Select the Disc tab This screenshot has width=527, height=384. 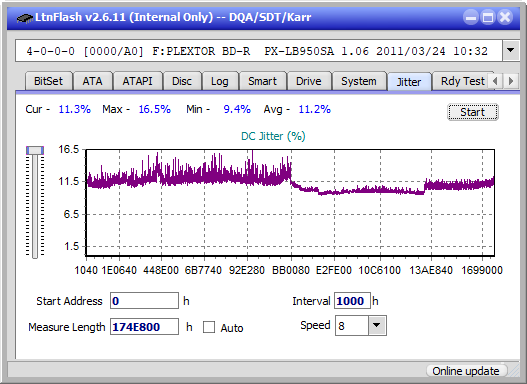(182, 81)
